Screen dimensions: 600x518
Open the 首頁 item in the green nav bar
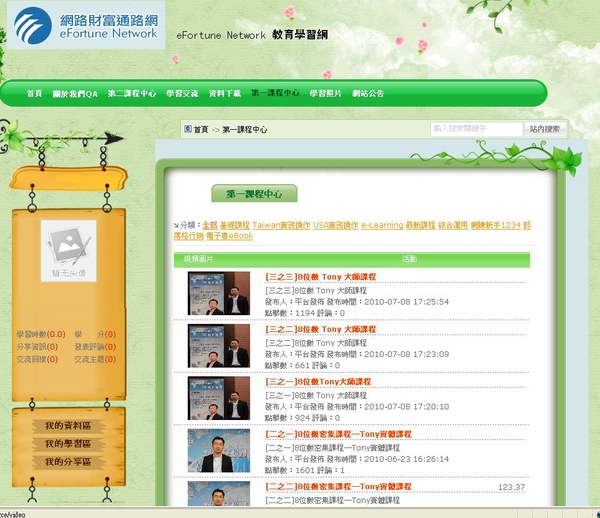34,93
